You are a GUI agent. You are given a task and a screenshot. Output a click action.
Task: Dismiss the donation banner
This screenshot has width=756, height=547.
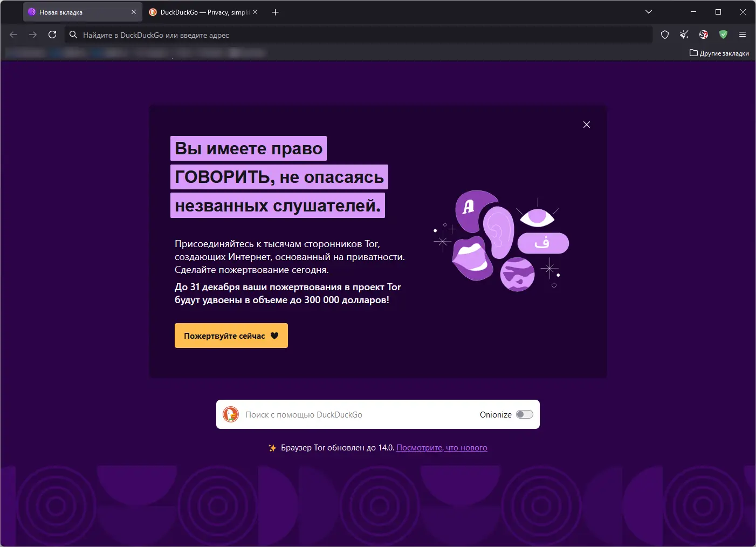[587, 125]
